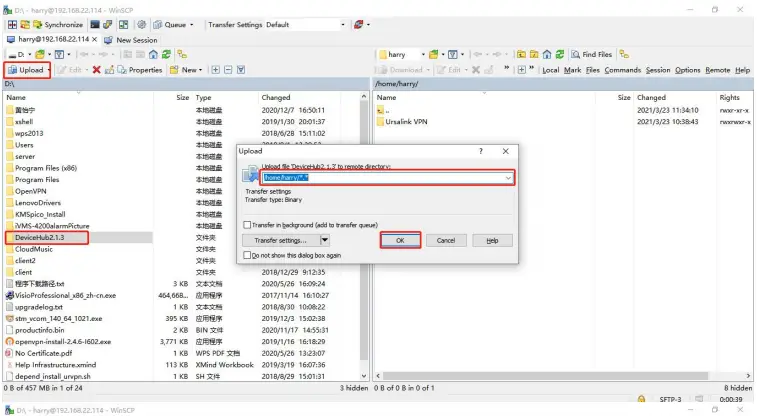This screenshot has height=416, width=757.
Task: Open the Files menu
Action: click(593, 70)
